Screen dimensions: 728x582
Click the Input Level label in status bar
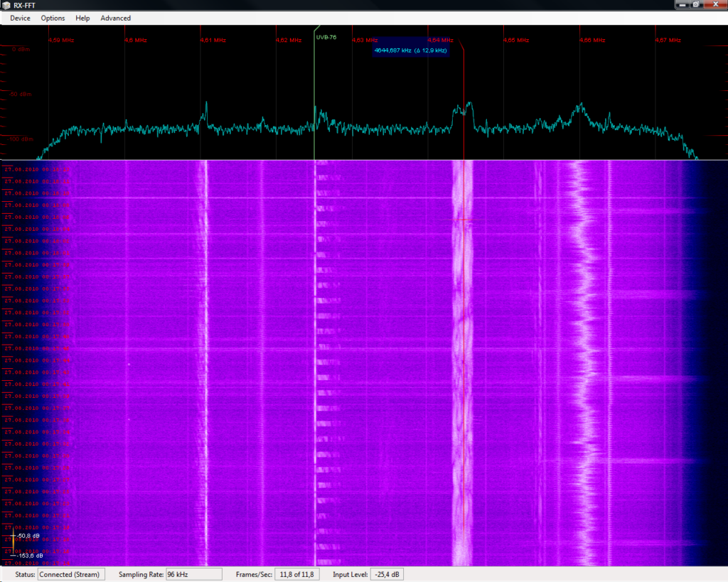click(x=350, y=575)
